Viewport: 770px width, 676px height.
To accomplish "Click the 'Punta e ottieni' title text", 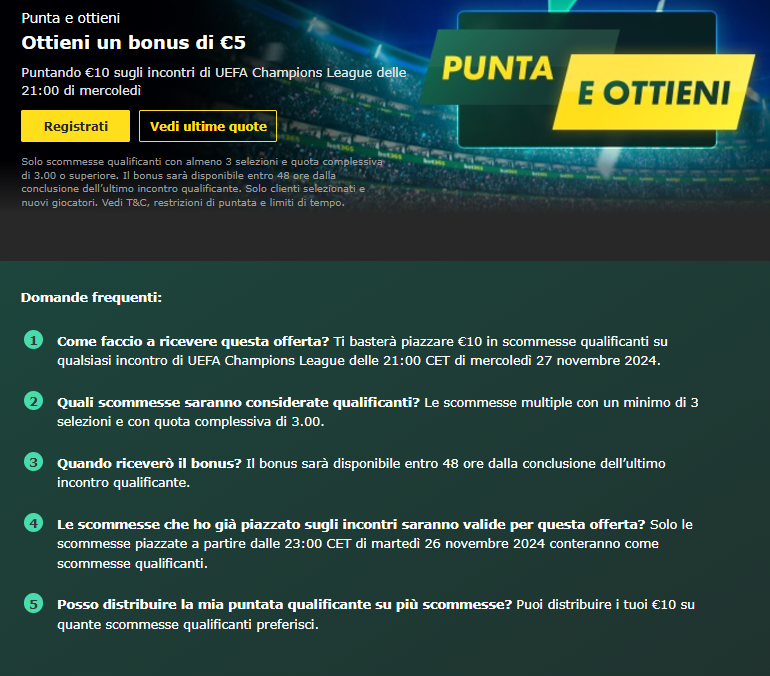I will [x=71, y=18].
